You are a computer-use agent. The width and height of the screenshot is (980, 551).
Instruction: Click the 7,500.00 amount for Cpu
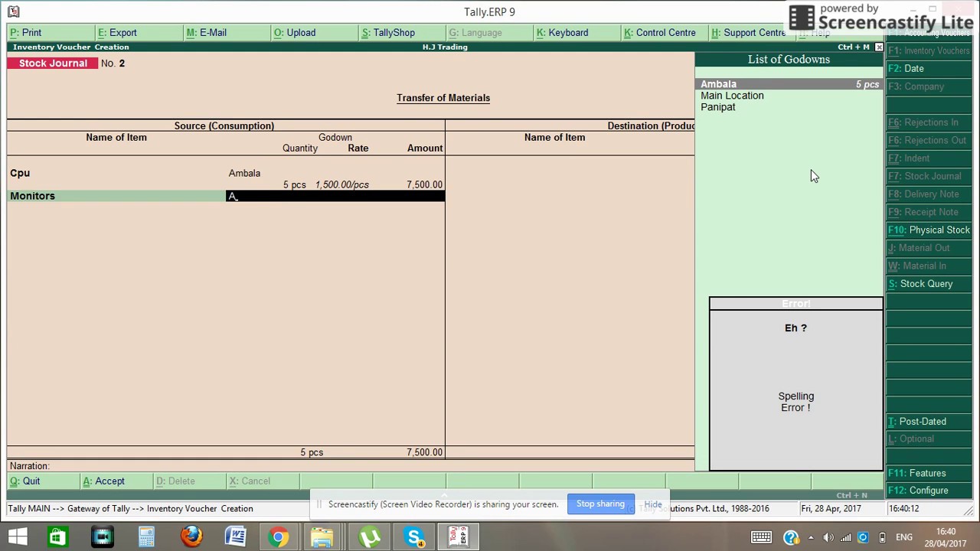pyautogui.click(x=424, y=184)
